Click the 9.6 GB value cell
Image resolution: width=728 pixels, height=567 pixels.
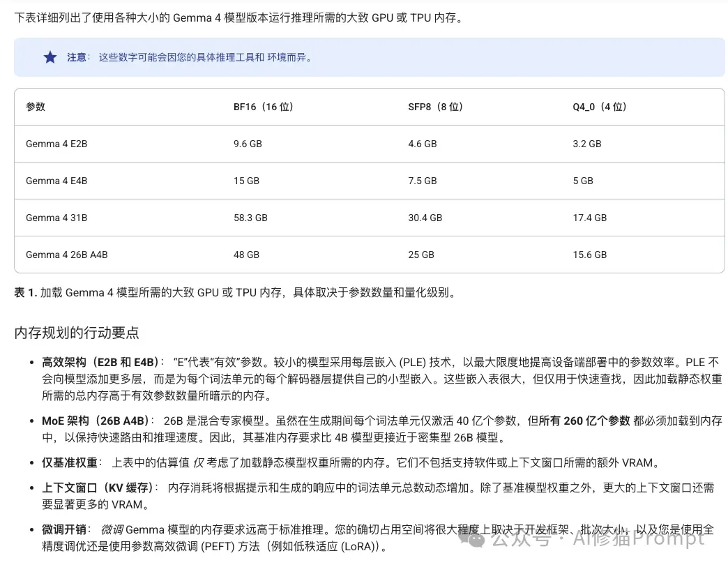[248, 144]
